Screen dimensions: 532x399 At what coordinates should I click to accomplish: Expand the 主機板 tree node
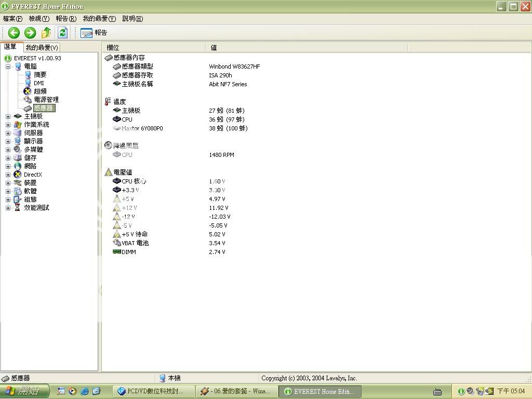pyautogui.click(x=8, y=116)
